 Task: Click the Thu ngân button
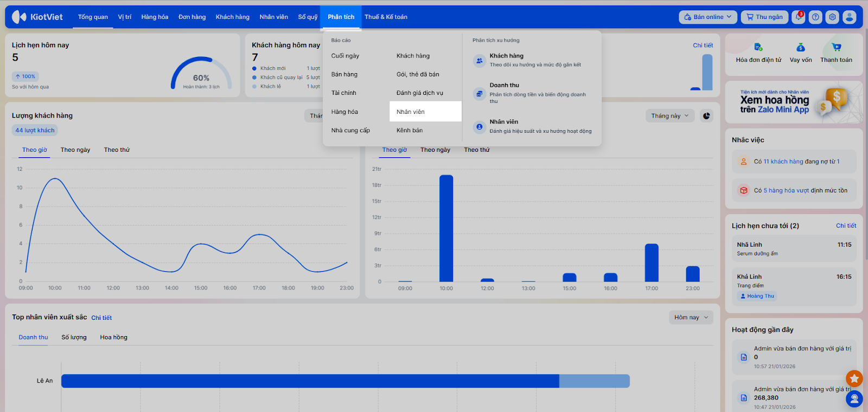(x=764, y=17)
